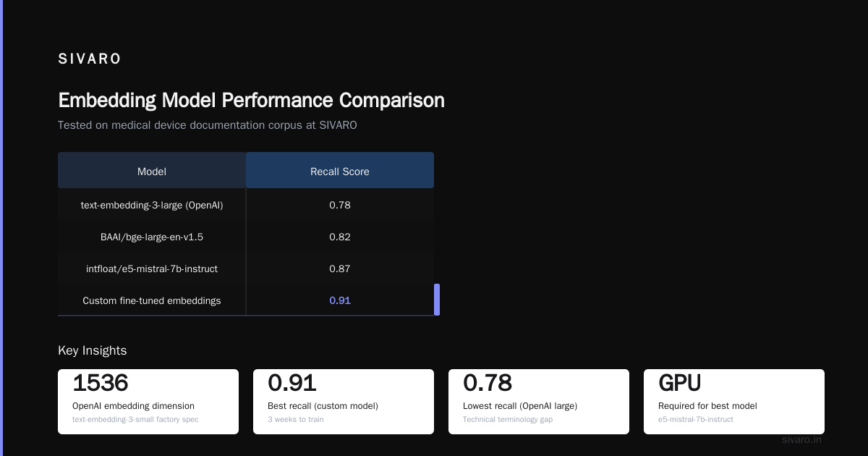
Task: Click the purple highlight bar beside table
Action: [x=437, y=300]
